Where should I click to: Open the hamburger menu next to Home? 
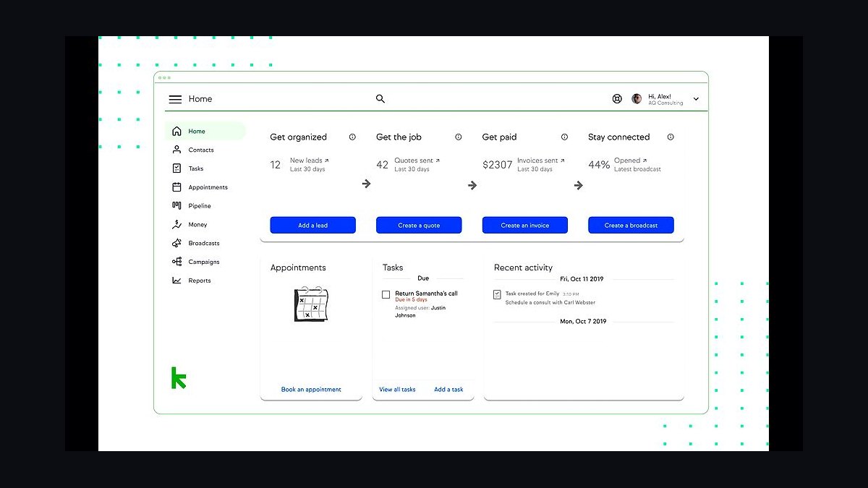click(175, 99)
